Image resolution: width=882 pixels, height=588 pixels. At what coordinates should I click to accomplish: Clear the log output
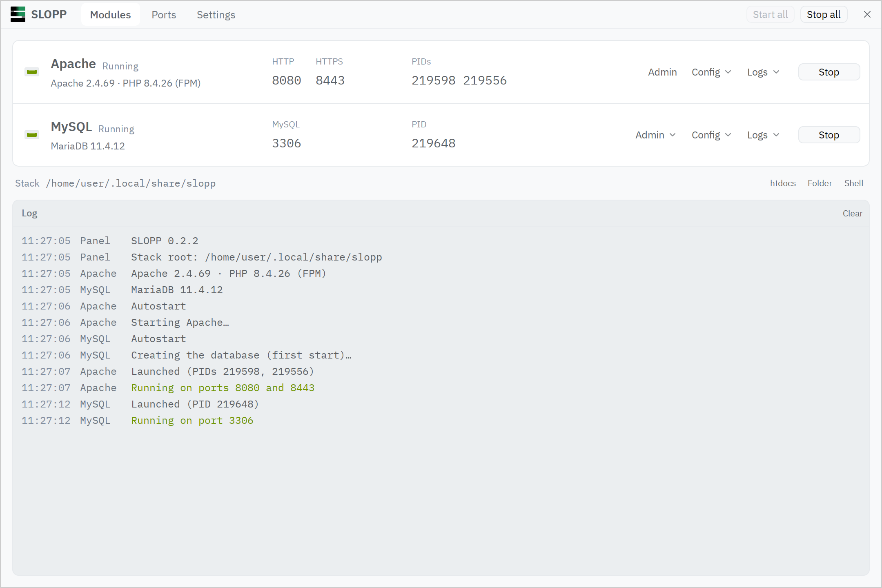(x=853, y=213)
